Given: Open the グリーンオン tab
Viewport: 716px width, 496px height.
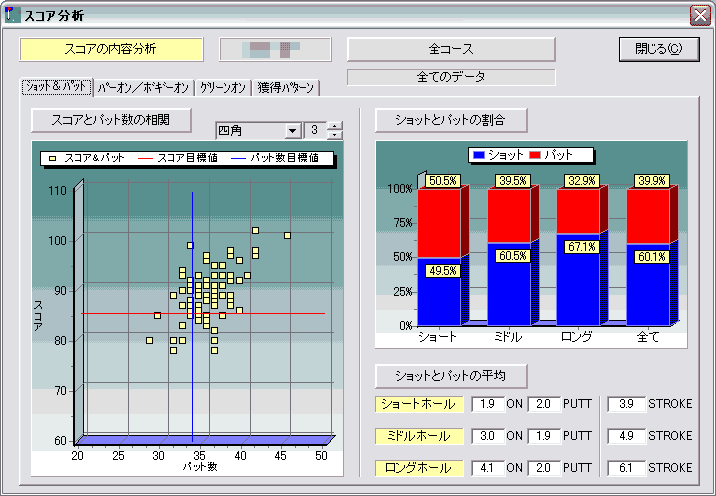Looking at the screenshot, I should coord(222,88).
